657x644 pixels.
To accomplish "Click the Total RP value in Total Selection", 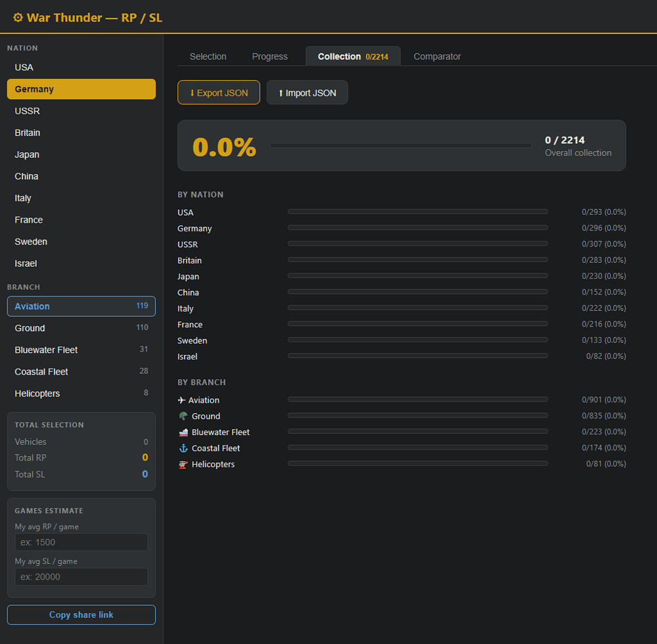I will coord(145,457).
